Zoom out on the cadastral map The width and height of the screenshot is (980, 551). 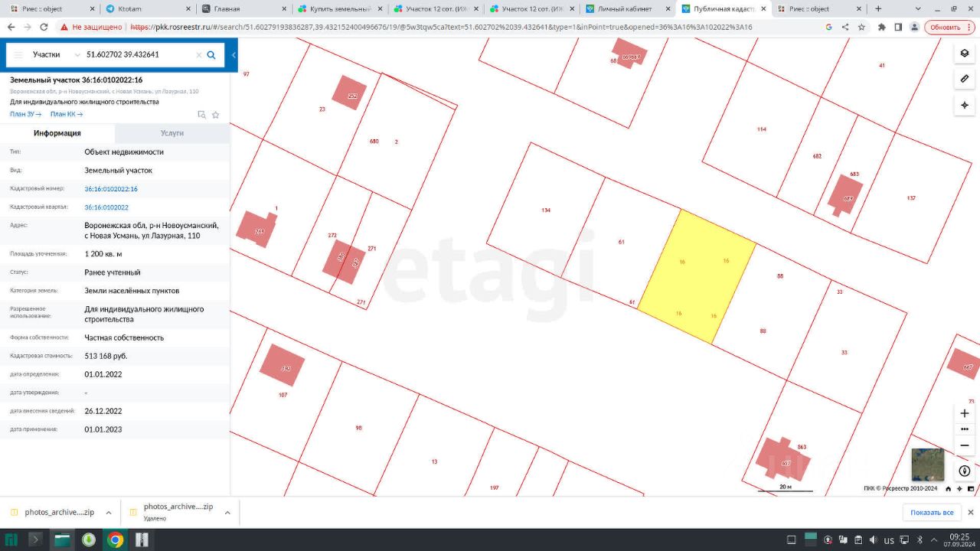(964, 445)
